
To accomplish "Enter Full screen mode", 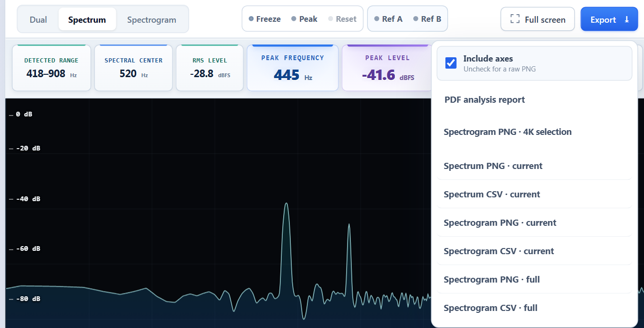I will [x=538, y=19].
